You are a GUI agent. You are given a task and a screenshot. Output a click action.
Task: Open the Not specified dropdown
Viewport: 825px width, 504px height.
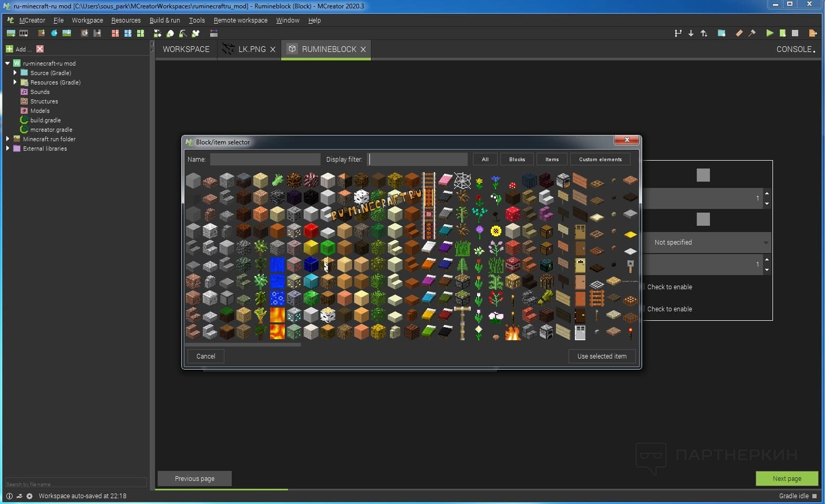click(x=708, y=243)
